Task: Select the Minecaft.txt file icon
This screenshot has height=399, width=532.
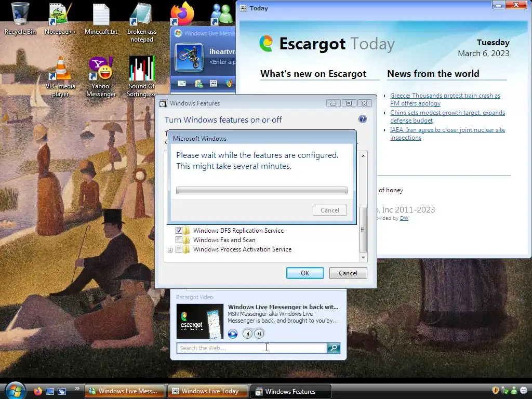Action: 101,19
